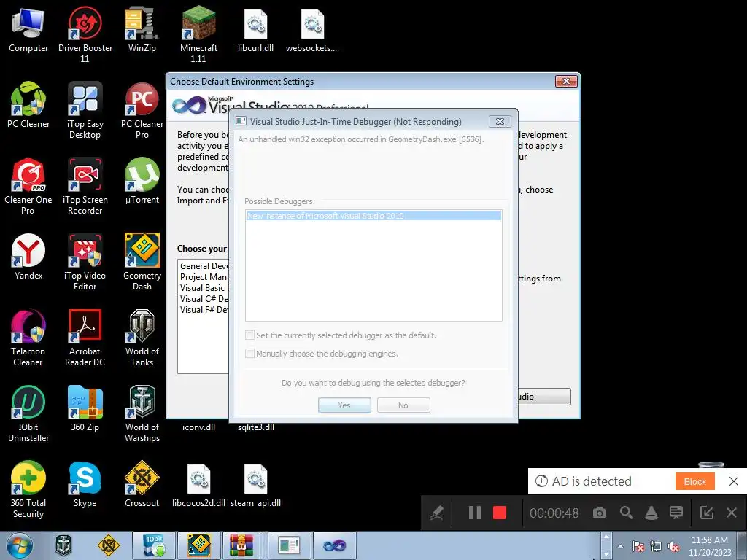Image resolution: width=747 pixels, height=560 pixels.
Task: Select the websockets dll file icon
Action: 312,30
